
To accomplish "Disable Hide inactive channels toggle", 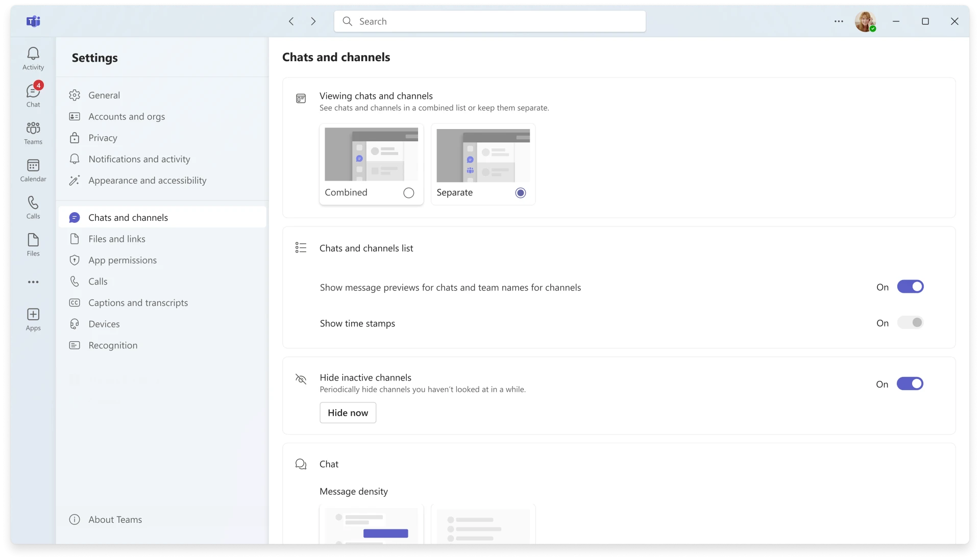I will (x=910, y=384).
